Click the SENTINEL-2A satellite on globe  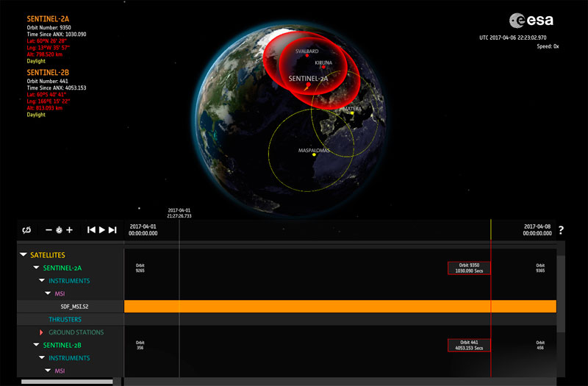click(x=307, y=86)
